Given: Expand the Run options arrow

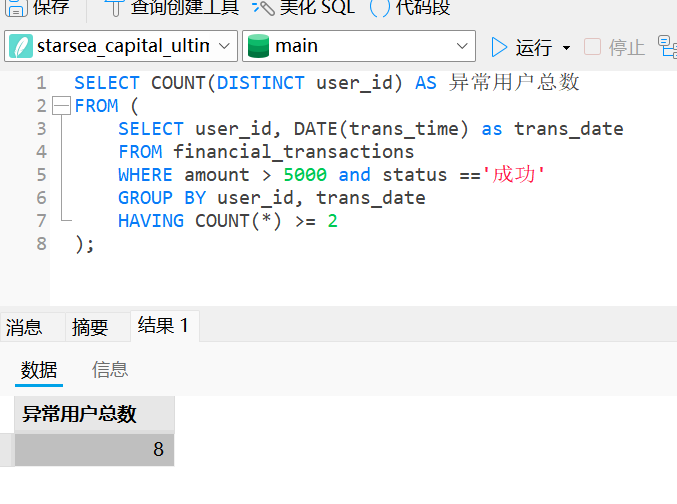Looking at the screenshot, I should coord(566,48).
